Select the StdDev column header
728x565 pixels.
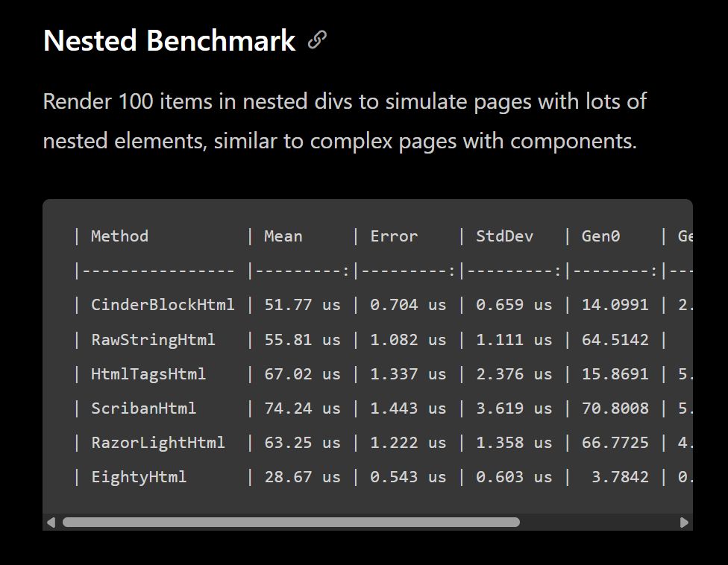click(505, 236)
